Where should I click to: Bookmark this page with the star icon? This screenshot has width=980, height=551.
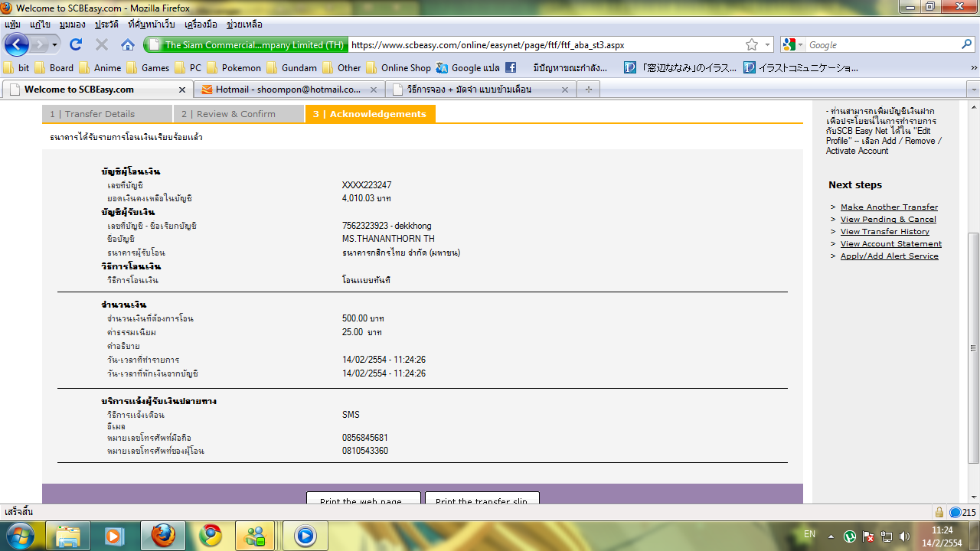pos(752,45)
